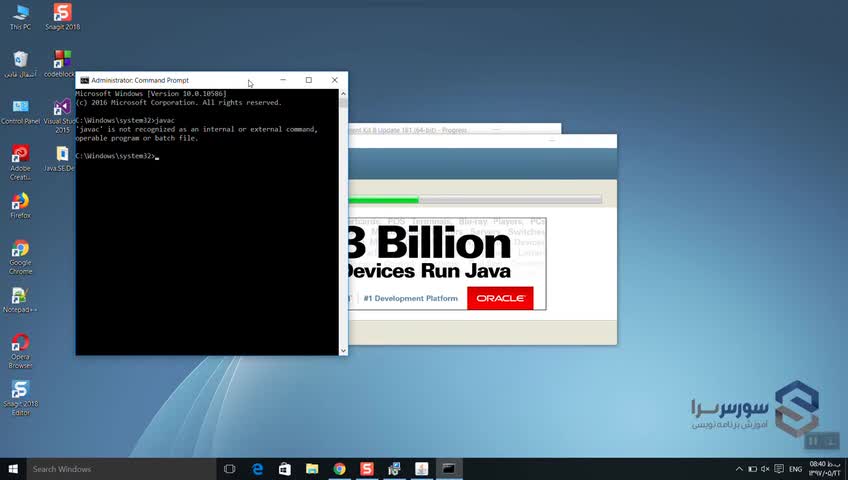Select the Firefox desktop shortcut

21,205
